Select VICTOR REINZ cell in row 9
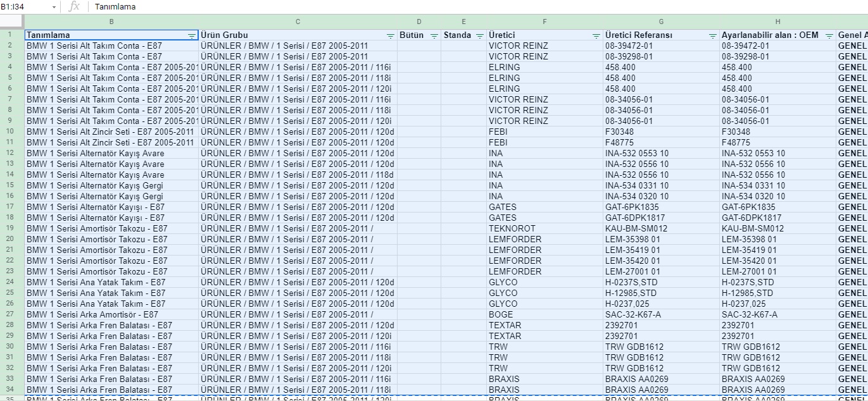This screenshot has width=868, height=401. [545, 121]
